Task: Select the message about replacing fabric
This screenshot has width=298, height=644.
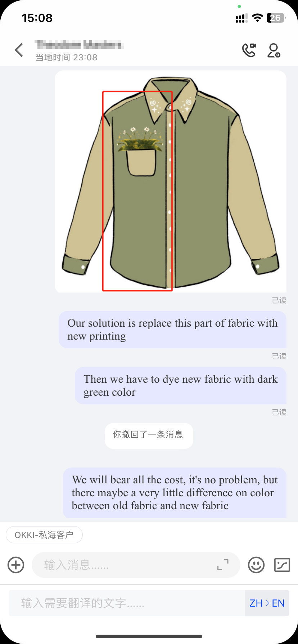Action: (172, 330)
